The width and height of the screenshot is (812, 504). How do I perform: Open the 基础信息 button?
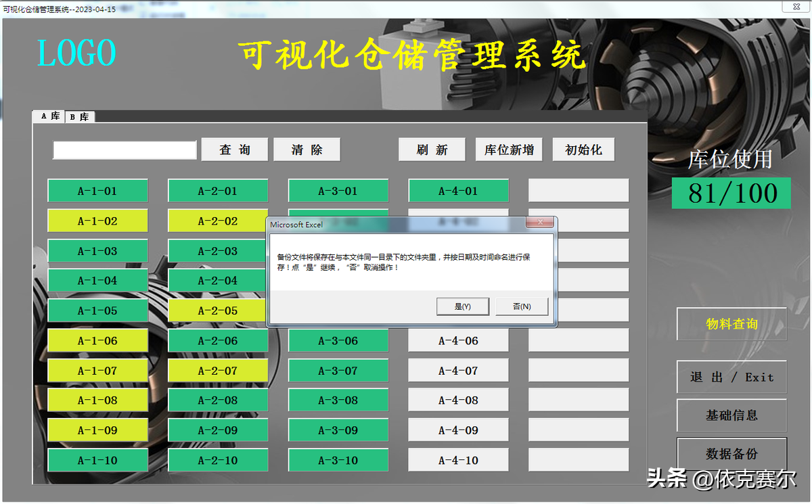click(x=731, y=415)
